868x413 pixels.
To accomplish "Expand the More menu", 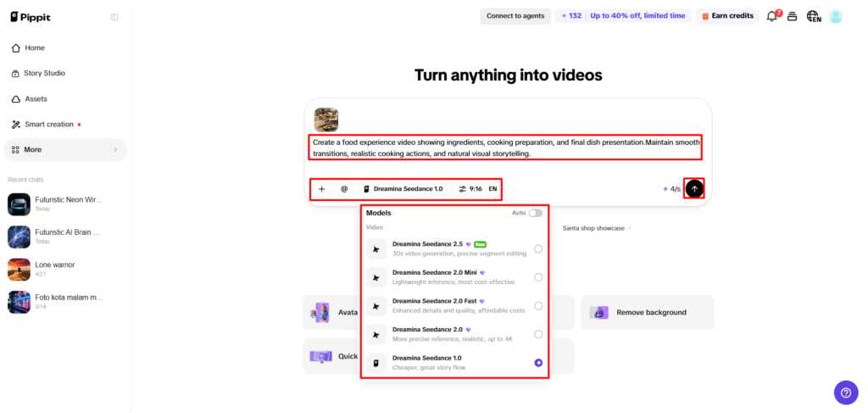I will [65, 149].
